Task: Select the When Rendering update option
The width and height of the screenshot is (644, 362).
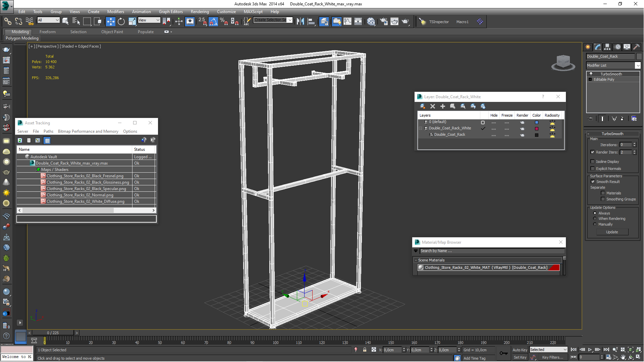Action: 595,219
